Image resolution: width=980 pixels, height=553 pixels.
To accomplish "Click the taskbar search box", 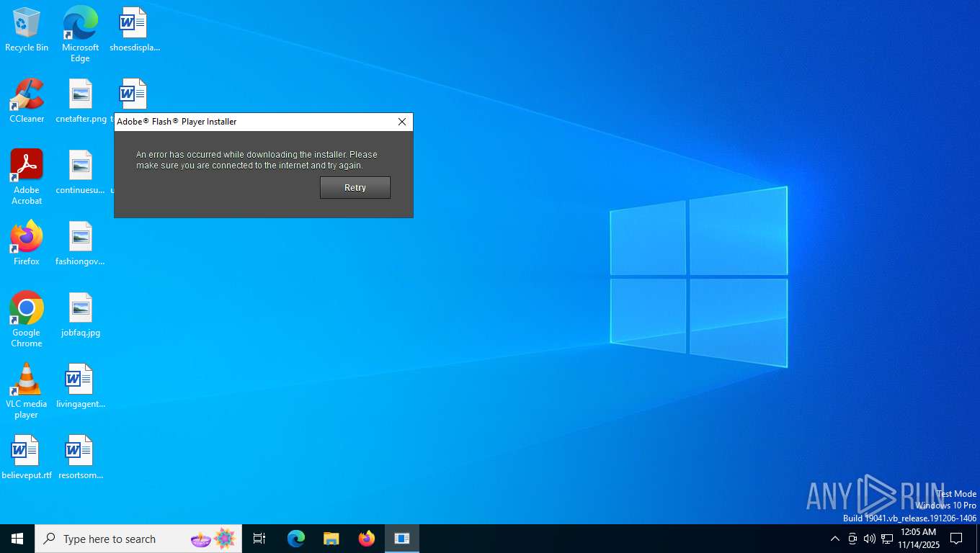I will [x=138, y=539].
